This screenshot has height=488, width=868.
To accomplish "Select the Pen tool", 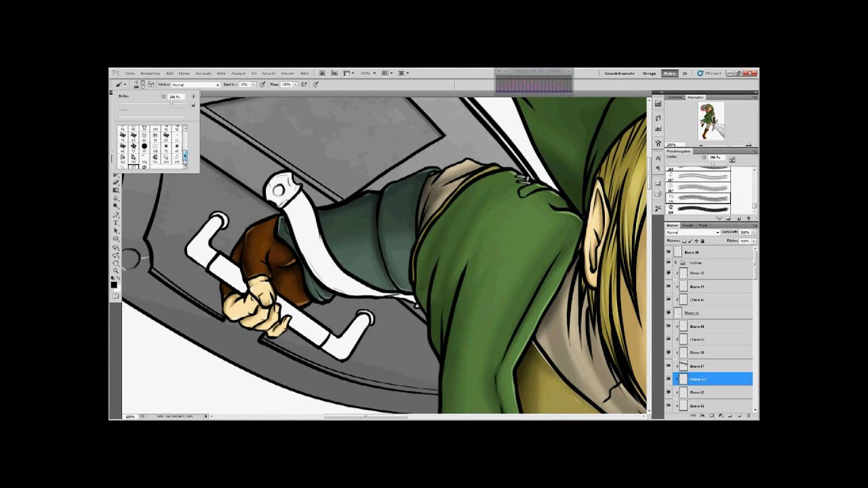I will pyautogui.click(x=116, y=215).
